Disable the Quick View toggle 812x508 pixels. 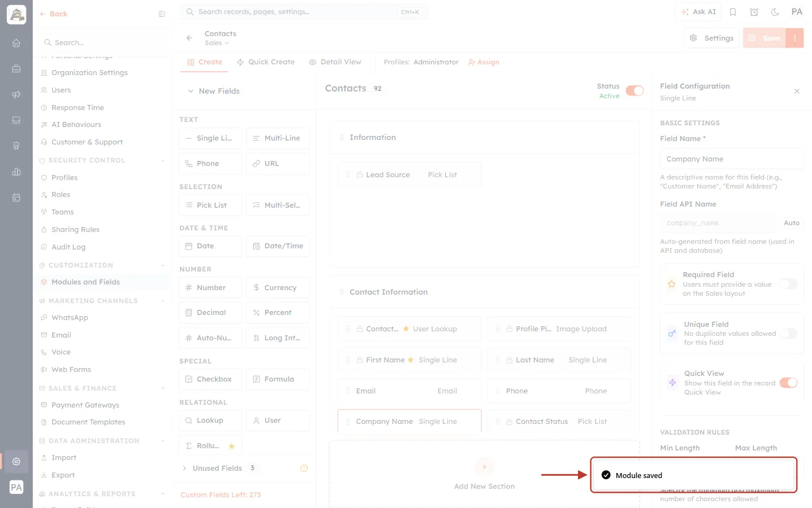789,383
